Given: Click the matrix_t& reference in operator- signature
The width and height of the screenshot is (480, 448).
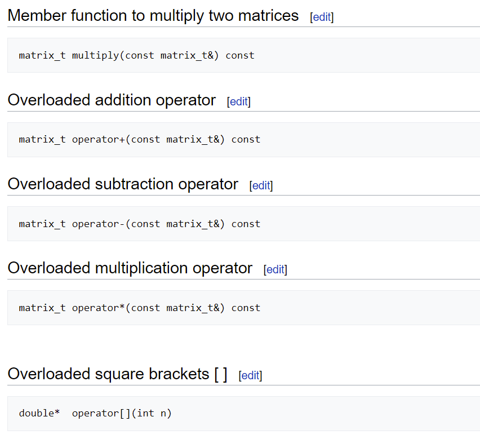Looking at the screenshot, I should [193, 223].
